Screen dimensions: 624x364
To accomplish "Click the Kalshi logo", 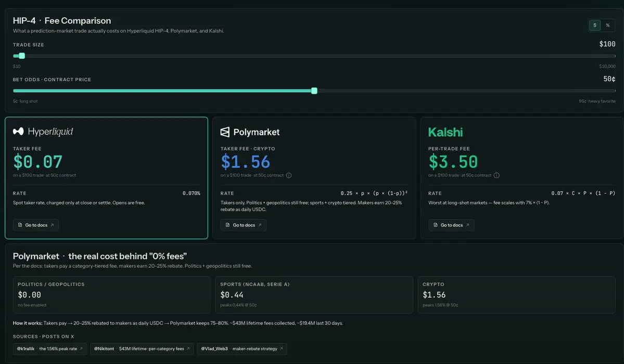I will click(x=445, y=132).
